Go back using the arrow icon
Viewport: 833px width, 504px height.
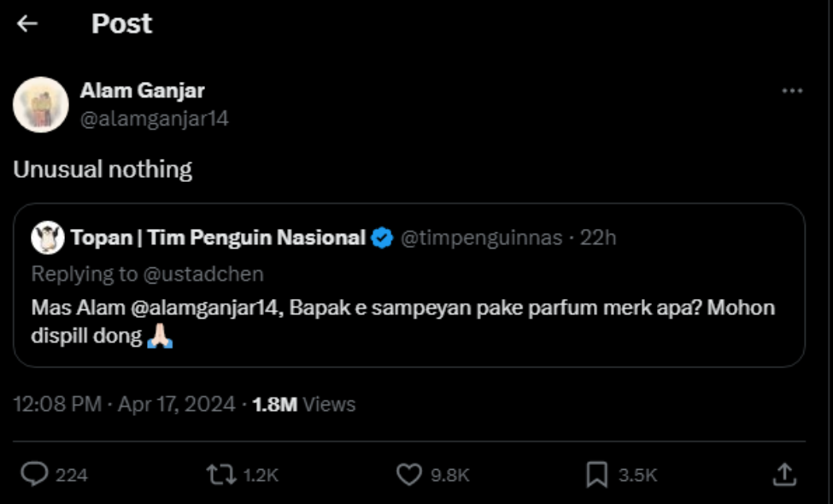[x=26, y=23]
